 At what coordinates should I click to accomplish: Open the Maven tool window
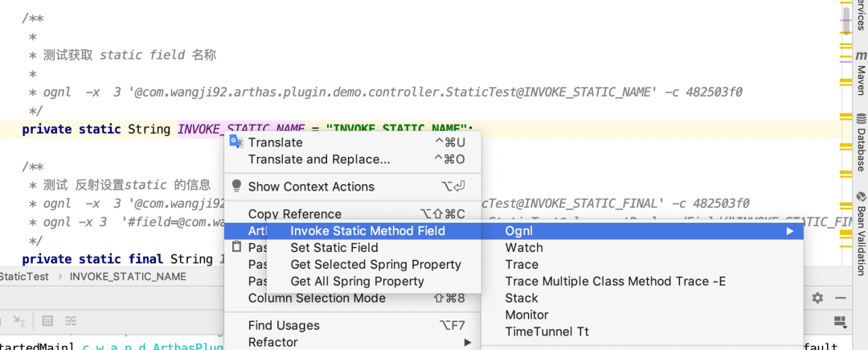click(862, 73)
